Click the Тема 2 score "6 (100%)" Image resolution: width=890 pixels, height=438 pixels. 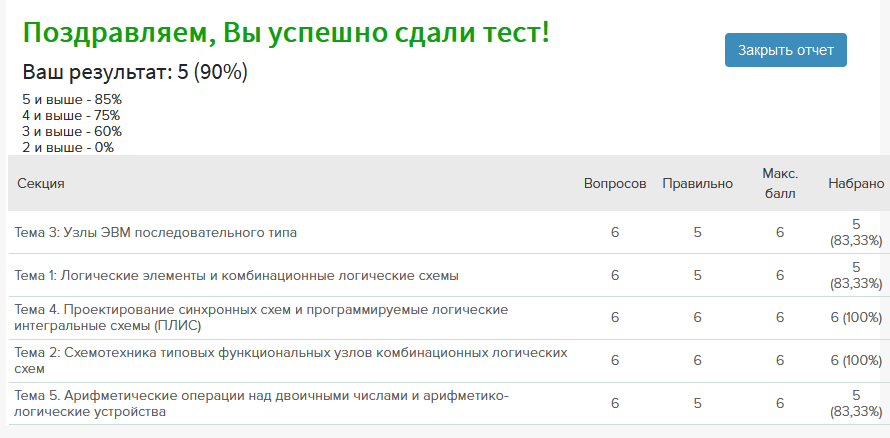856,360
